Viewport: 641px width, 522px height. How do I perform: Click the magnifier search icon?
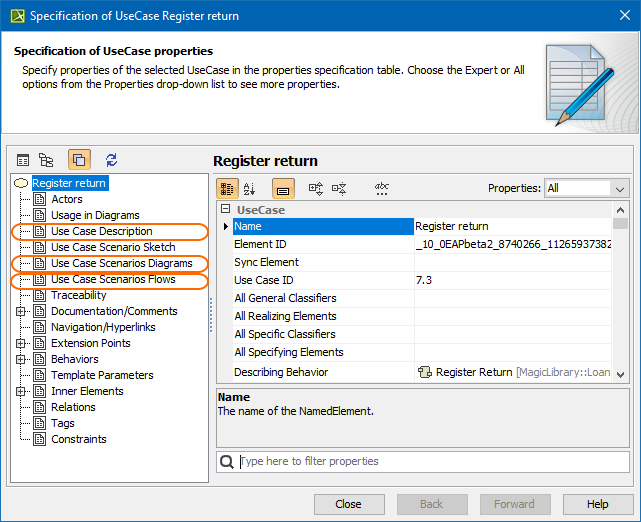[x=226, y=462]
